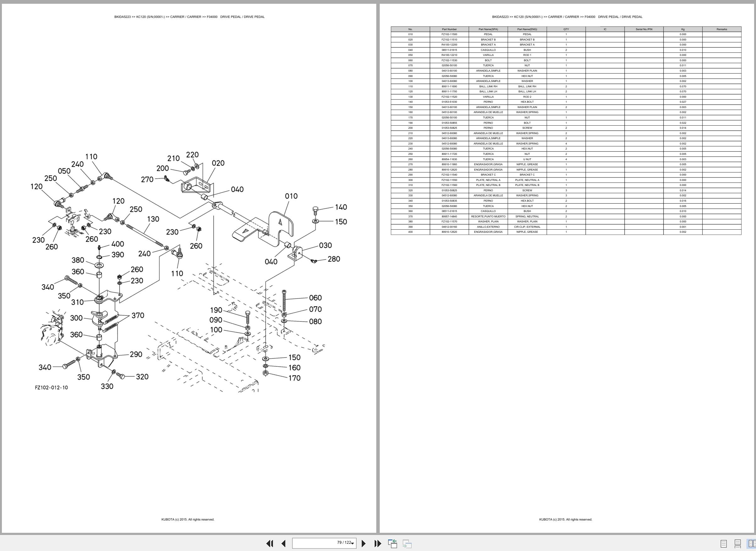Select part number R4100-12200
This screenshot has width=756, height=551.
point(449,45)
